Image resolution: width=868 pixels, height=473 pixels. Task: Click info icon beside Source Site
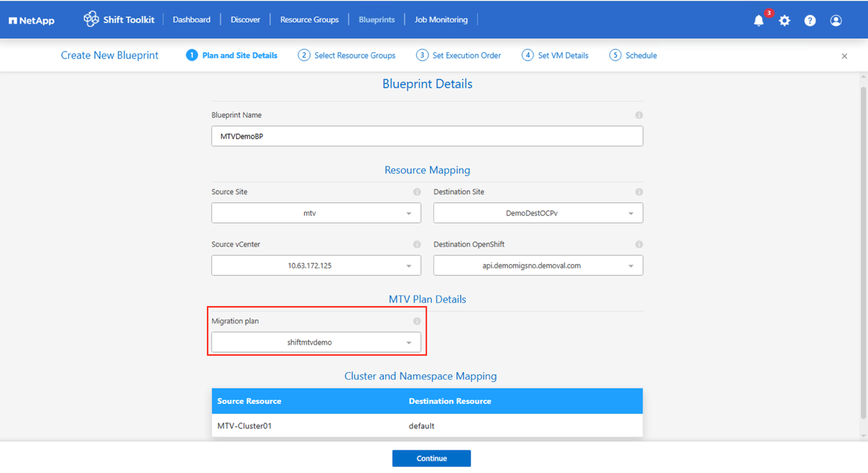pyautogui.click(x=417, y=192)
